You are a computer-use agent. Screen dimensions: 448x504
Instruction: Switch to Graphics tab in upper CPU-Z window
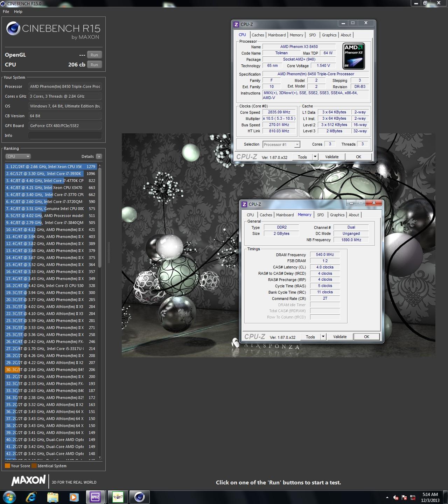tap(329, 35)
